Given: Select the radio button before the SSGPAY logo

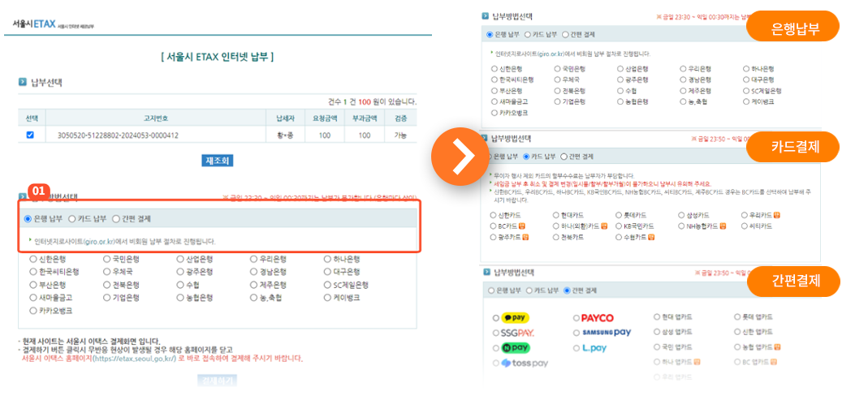Looking at the screenshot, I should click(x=495, y=333).
